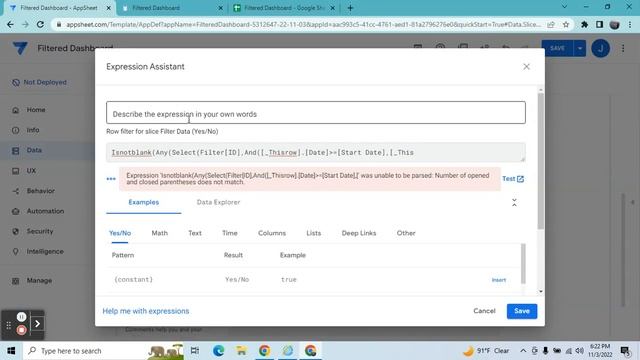Open Automation in the AppSheet sidebar
Viewport: 640px width, 360px height.
point(45,211)
